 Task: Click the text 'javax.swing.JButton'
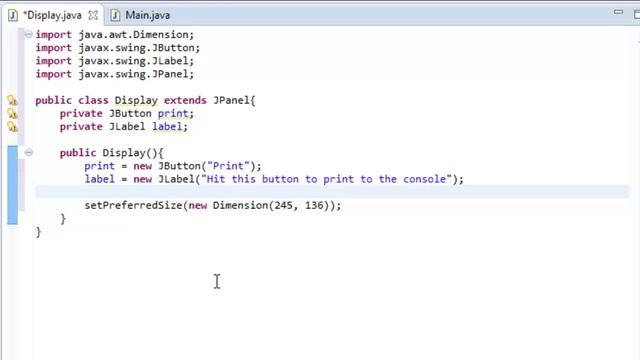click(x=136, y=48)
